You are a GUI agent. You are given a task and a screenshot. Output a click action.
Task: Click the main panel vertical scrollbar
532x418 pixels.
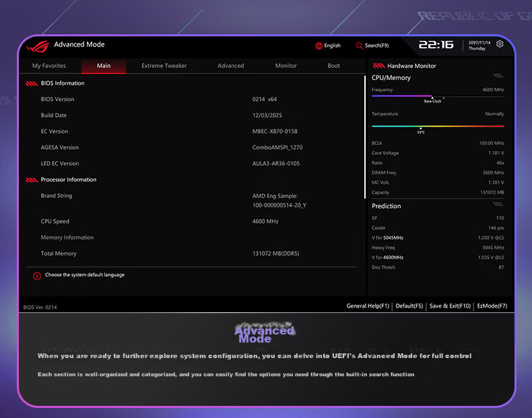(x=365, y=137)
